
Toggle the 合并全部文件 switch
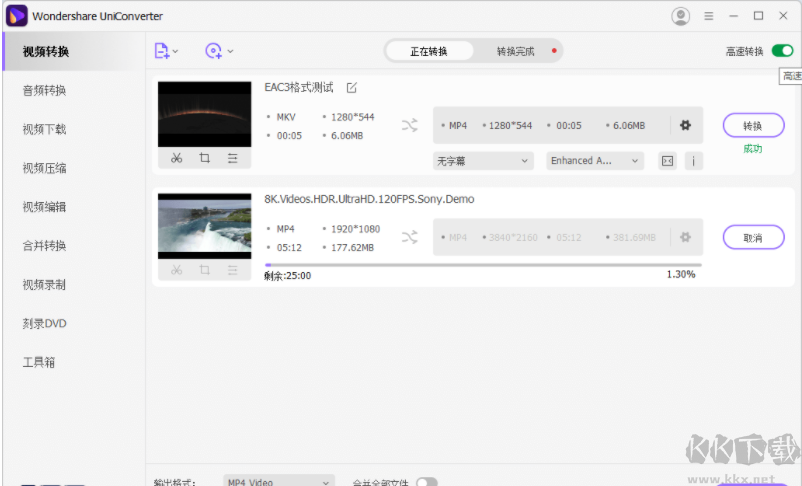[x=426, y=482]
